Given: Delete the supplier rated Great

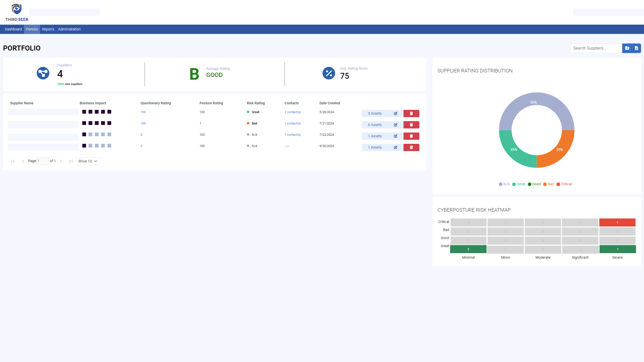Looking at the screenshot, I should [x=411, y=113].
